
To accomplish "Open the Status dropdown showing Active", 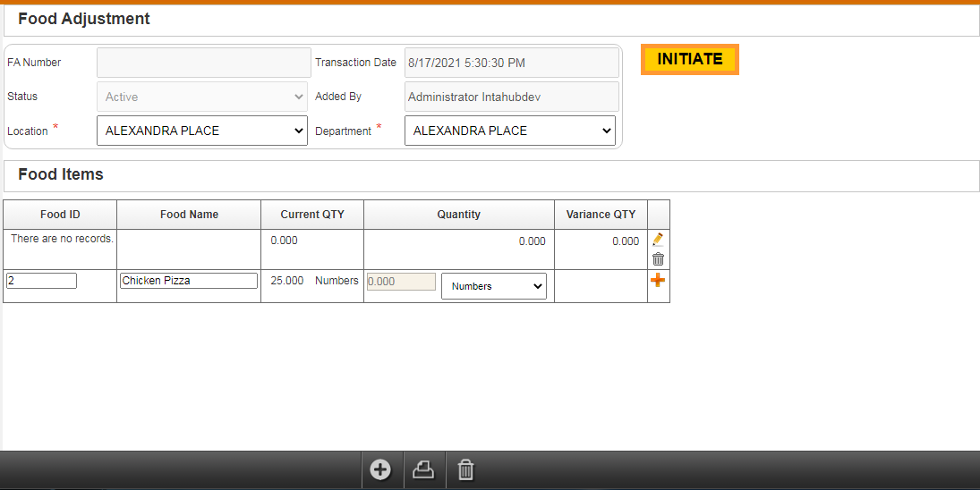I will (x=202, y=97).
